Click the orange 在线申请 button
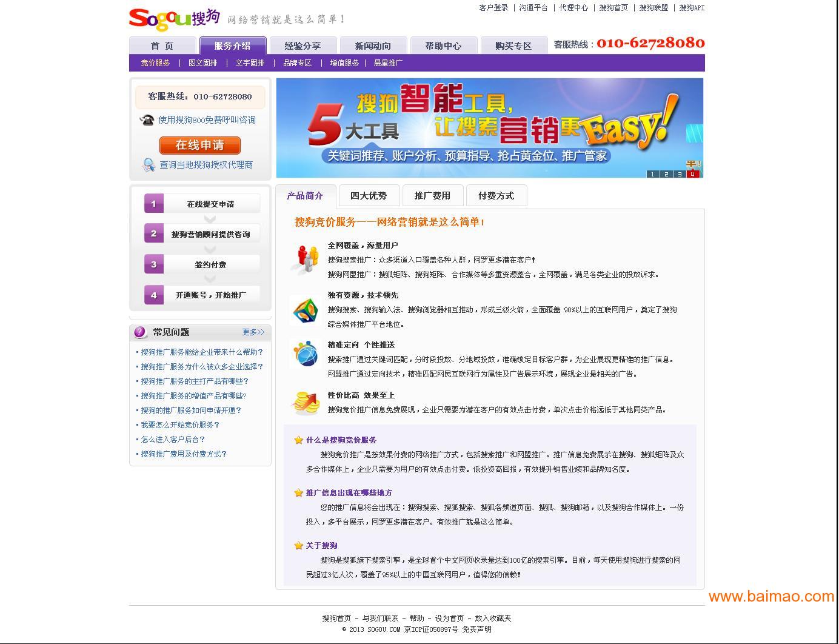The width and height of the screenshot is (839, 644). coord(200,145)
